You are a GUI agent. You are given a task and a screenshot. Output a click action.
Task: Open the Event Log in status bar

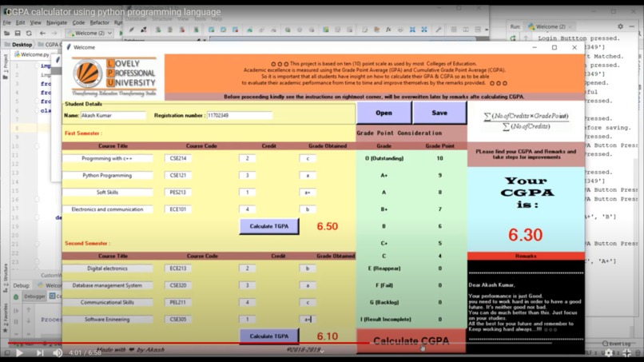click(x=616, y=344)
